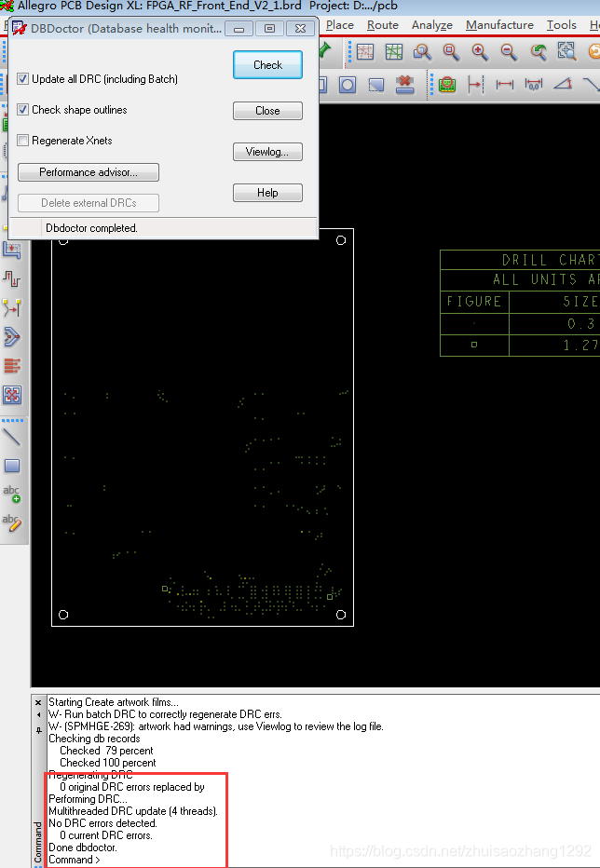This screenshot has width=600, height=868.
Task: Select the Linear Dimension tool
Action: (505, 85)
